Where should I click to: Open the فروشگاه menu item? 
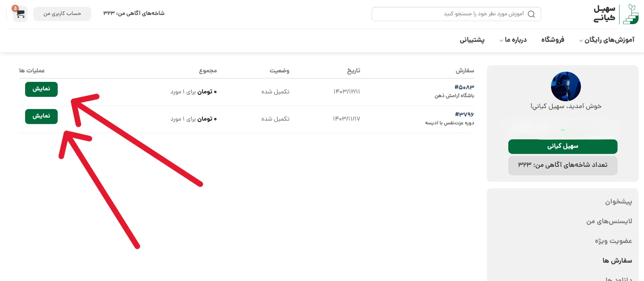tap(552, 40)
